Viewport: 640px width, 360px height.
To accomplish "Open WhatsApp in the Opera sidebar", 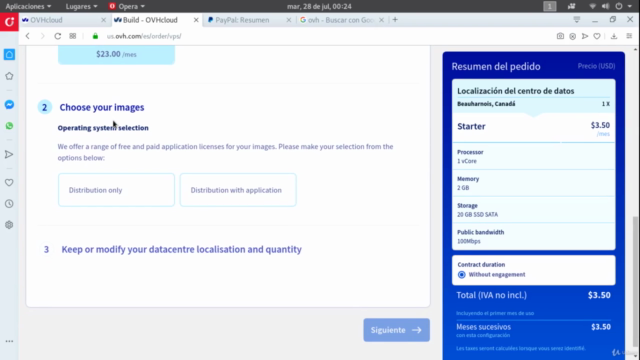I will pyautogui.click(x=9, y=126).
